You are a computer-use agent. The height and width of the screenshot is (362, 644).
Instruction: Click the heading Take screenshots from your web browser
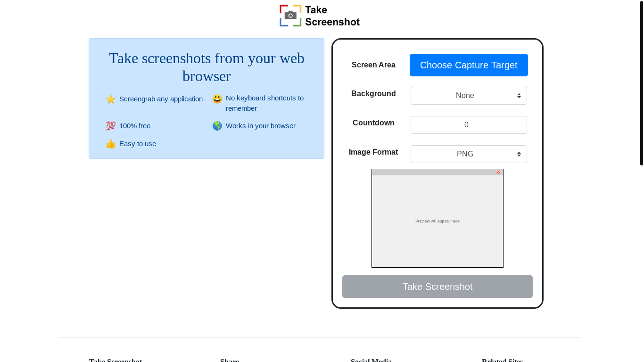coord(206,67)
